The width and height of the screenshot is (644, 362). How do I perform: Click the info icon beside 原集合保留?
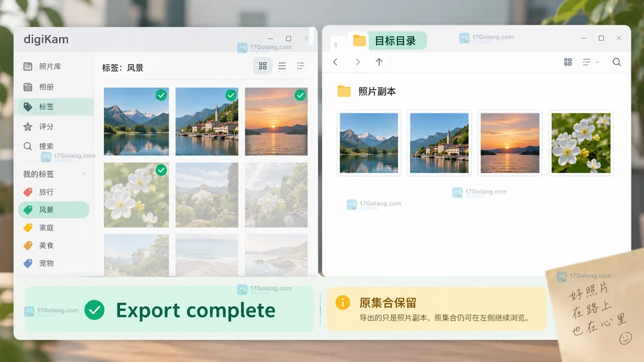(343, 302)
